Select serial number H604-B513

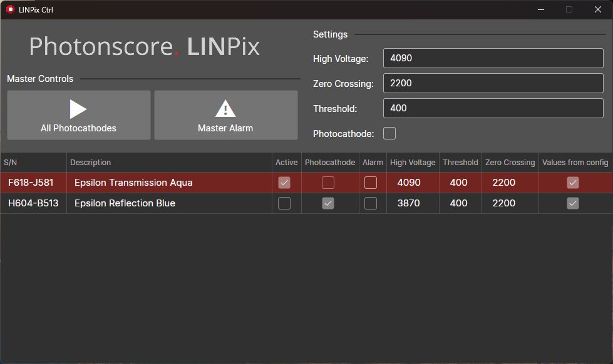33,203
